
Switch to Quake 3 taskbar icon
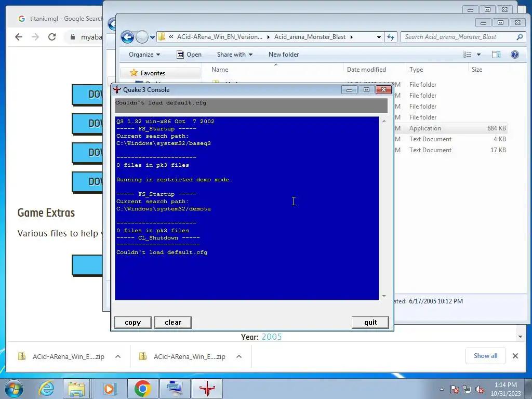tap(207, 389)
